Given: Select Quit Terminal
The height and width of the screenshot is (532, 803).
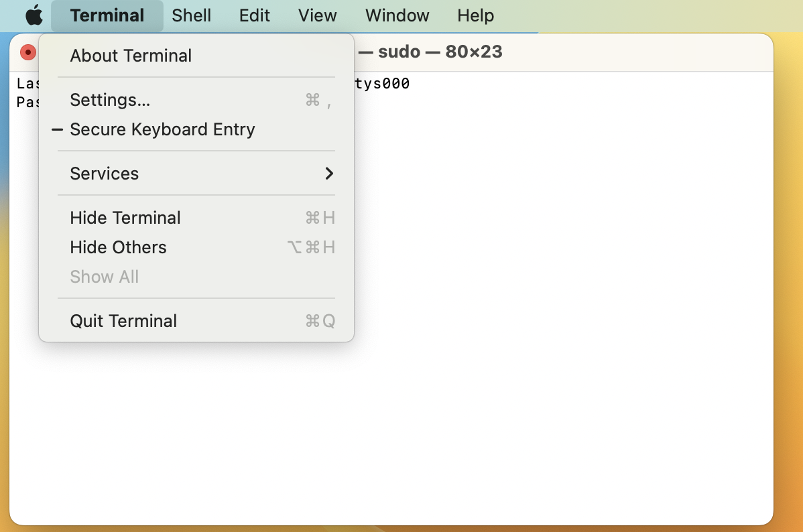Looking at the screenshot, I should 123,321.
